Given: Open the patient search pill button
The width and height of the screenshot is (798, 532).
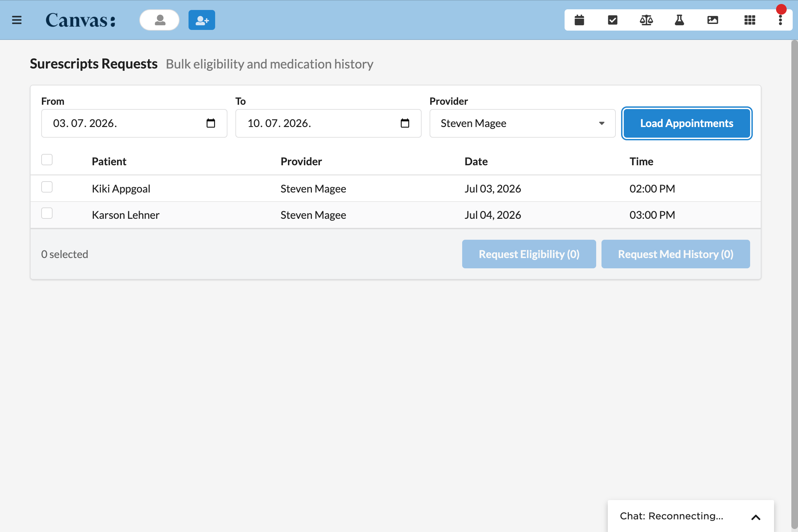Looking at the screenshot, I should (x=160, y=20).
